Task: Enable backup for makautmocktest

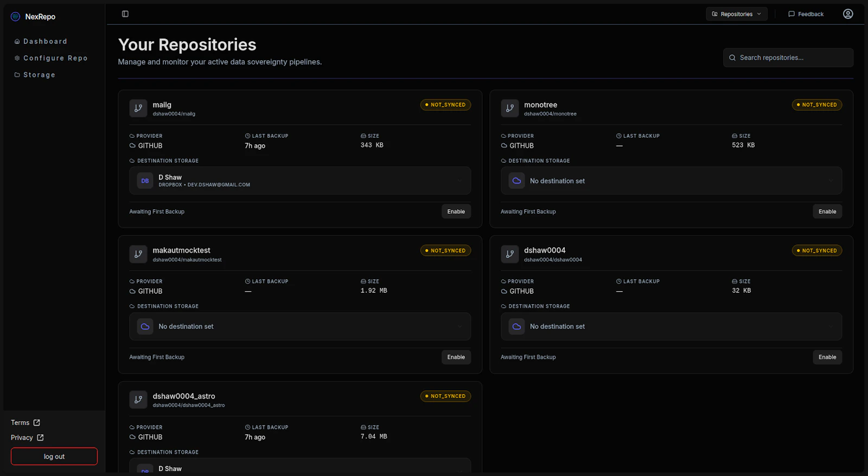Action: tap(456, 357)
